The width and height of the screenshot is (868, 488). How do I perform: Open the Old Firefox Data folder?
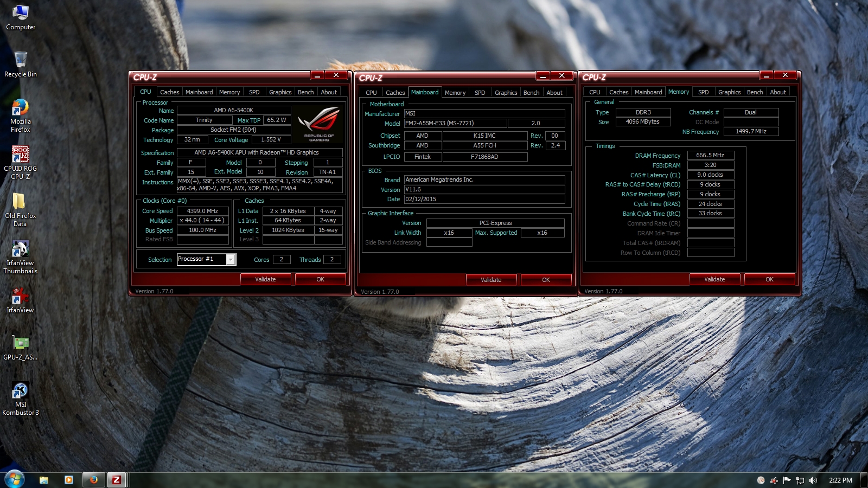click(x=21, y=210)
